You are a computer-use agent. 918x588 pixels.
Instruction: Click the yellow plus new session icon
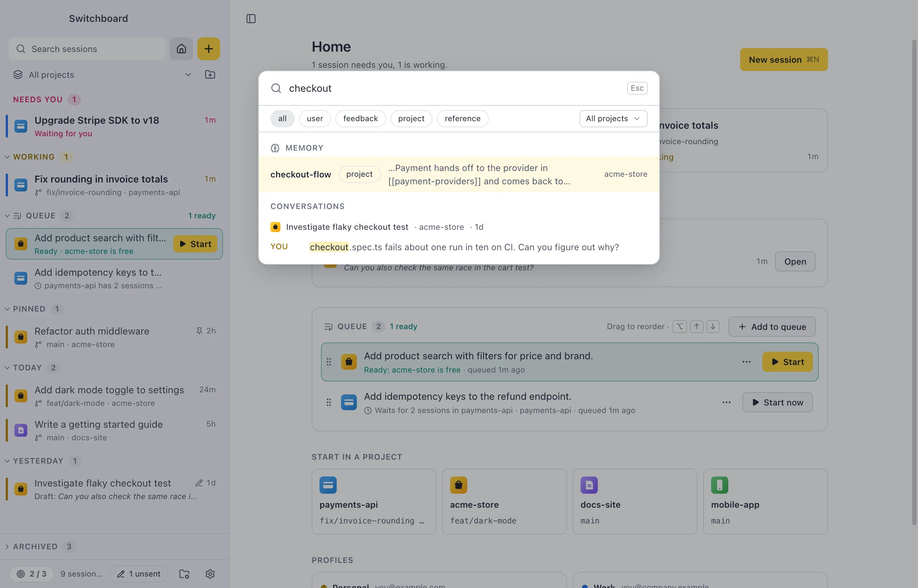click(x=208, y=49)
